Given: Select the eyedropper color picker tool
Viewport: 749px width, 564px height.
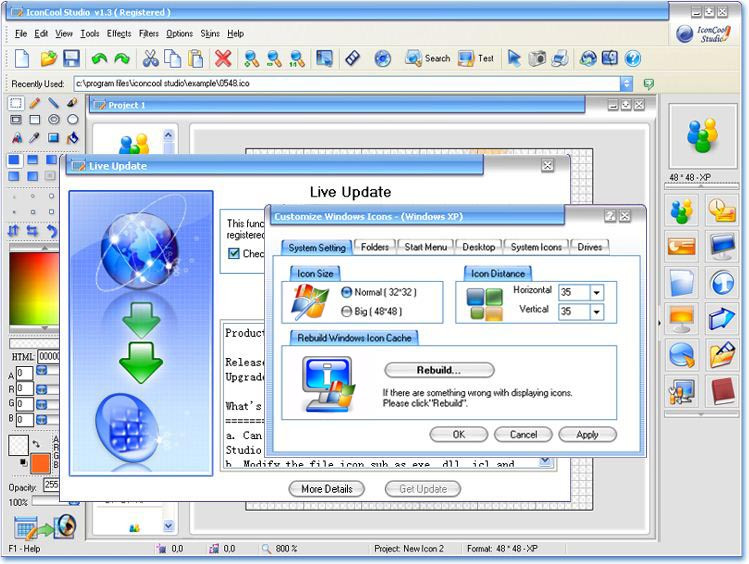Looking at the screenshot, I should (x=34, y=138).
